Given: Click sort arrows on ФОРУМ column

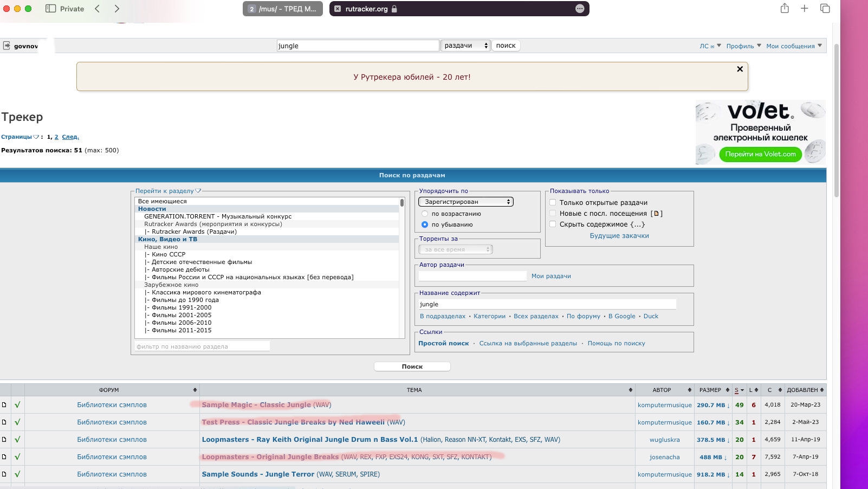Looking at the screenshot, I should coord(195,390).
